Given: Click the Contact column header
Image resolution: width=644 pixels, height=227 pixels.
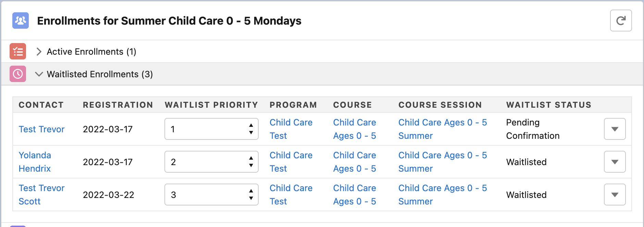Looking at the screenshot, I should tap(42, 105).
